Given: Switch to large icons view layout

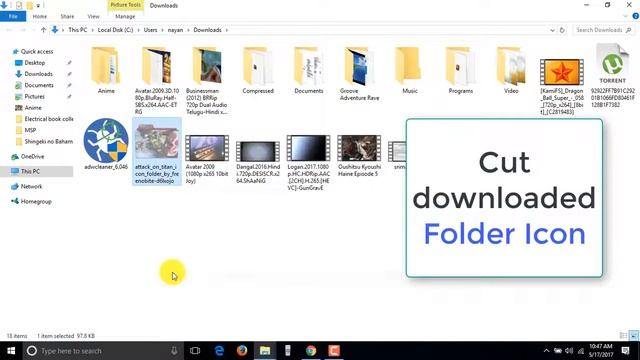Looking at the screenshot, I should [x=634, y=336].
